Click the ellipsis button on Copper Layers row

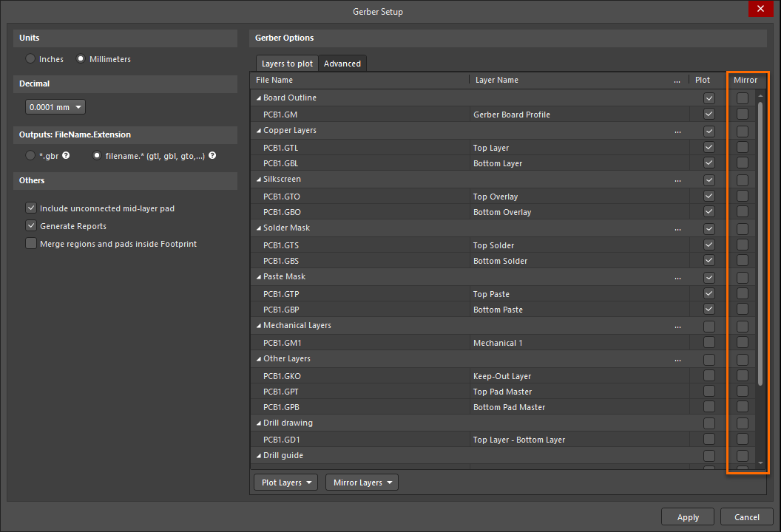click(677, 131)
